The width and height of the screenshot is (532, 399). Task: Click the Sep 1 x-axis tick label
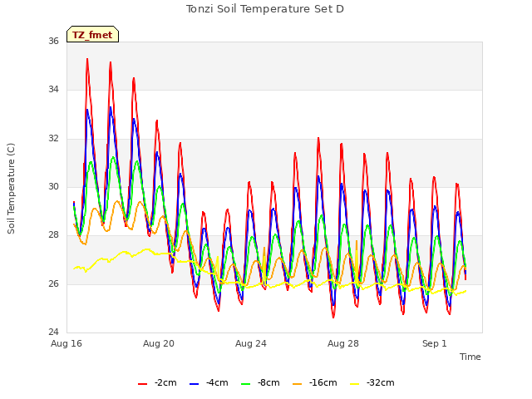(434, 343)
